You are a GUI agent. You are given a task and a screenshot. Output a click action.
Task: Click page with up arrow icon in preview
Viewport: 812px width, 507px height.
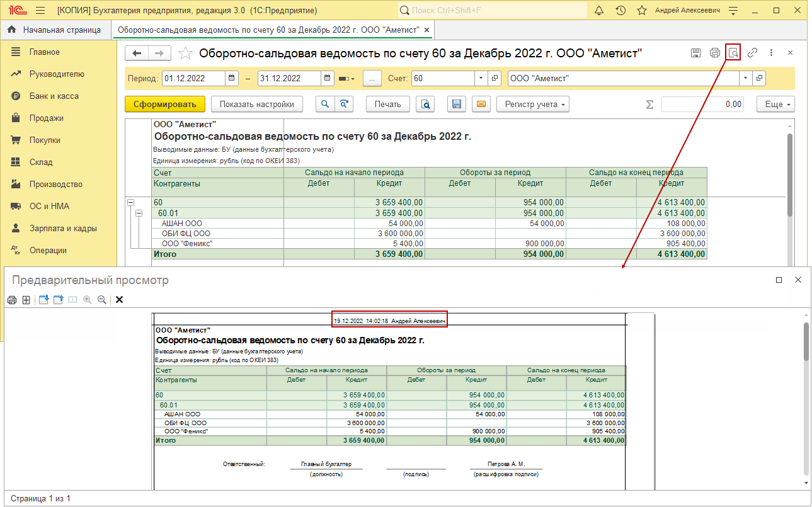[58, 300]
